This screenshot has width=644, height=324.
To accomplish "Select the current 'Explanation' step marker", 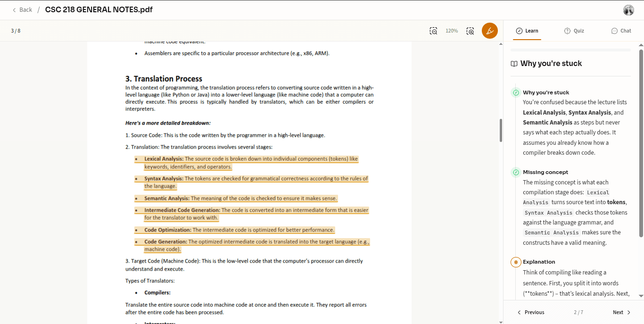I will (516, 262).
